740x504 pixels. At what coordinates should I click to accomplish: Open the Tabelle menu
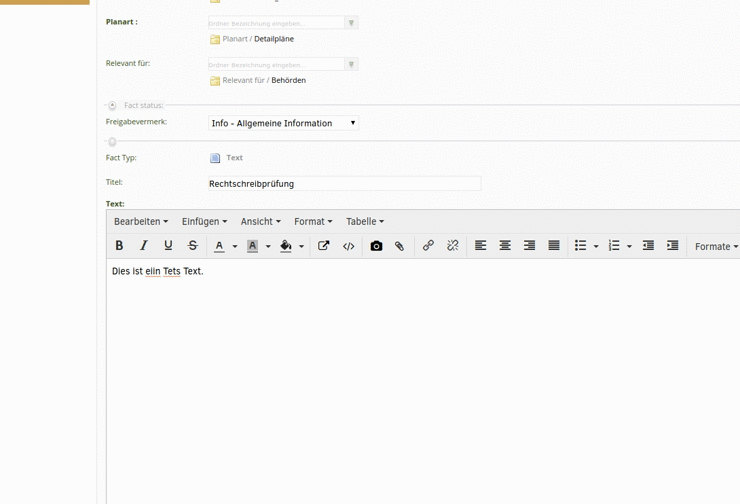[x=364, y=222]
